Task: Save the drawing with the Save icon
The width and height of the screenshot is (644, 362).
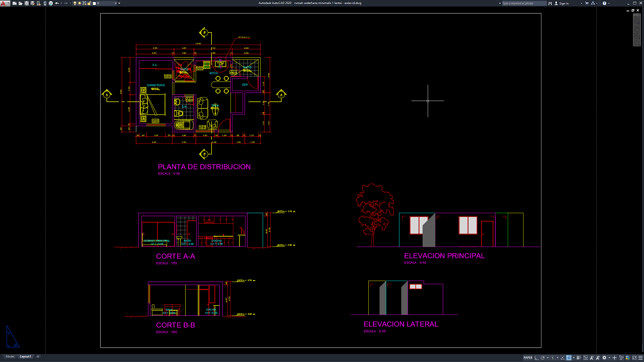Action: (x=27, y=3)
